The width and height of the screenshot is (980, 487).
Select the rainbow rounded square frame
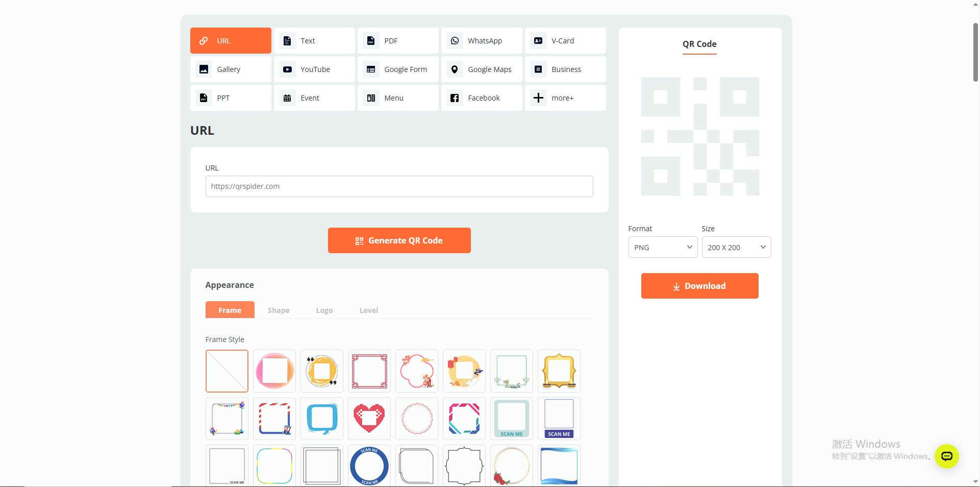coord(274,466)
